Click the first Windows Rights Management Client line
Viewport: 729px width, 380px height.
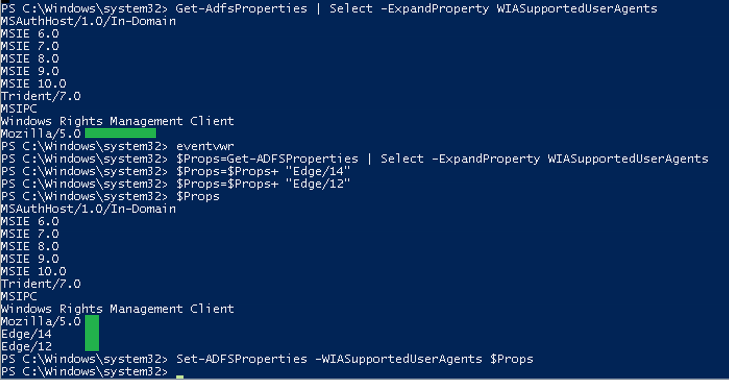point(118,121)
